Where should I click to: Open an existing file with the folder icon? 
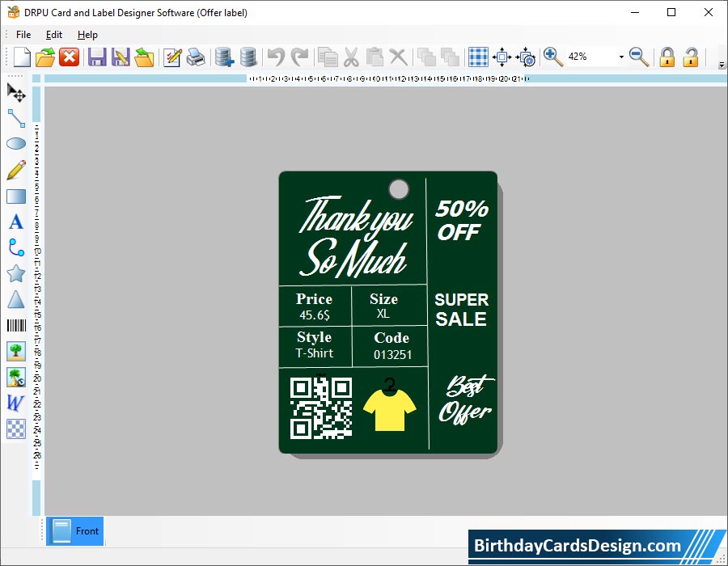tap(45, 57)
